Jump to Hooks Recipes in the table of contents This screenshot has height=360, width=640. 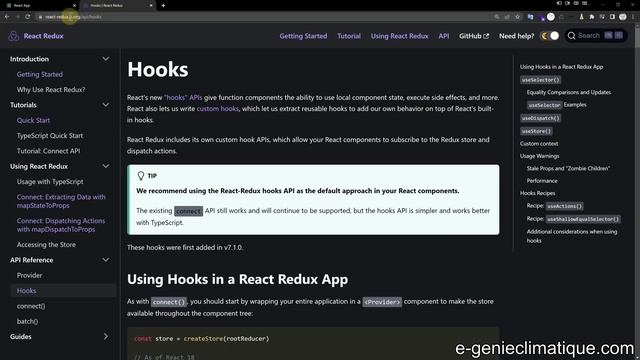(538, 193)
